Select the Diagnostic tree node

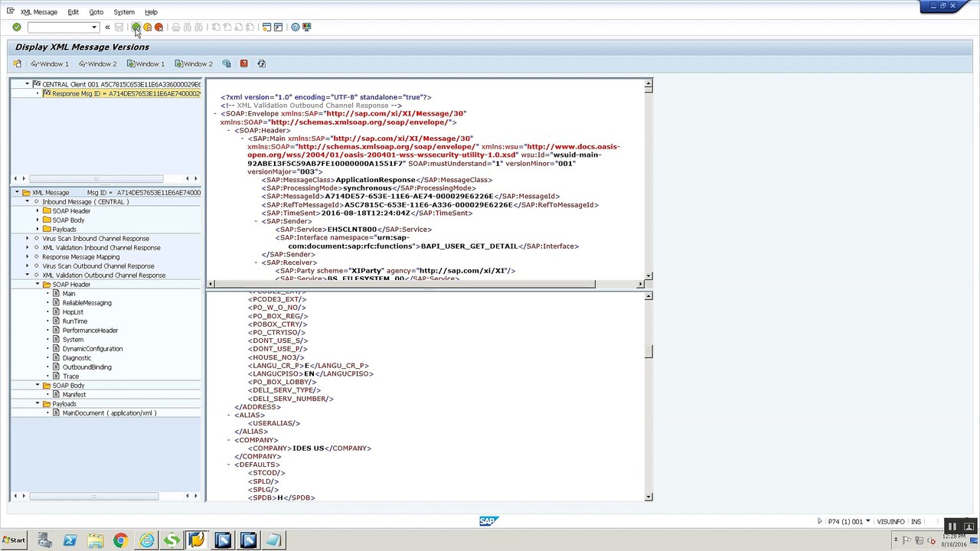[77, 358]
